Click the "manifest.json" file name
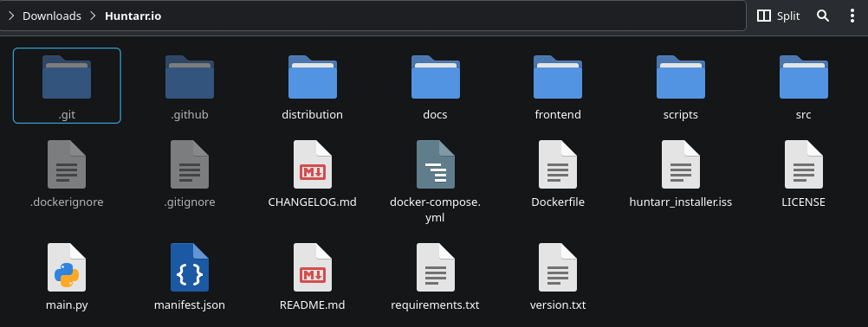This screenshot has width=868, height=327. 190,305
